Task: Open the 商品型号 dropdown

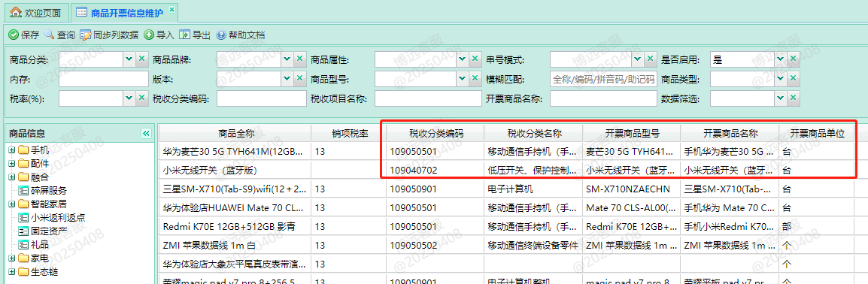Action: (462, 79)
